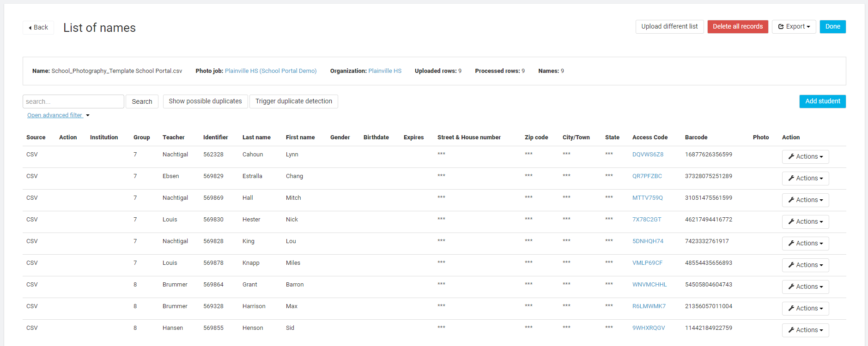The width and height of the screenshot is (868, 346).
Task: Select first name Mitch
Action: (x=293, y=198)
